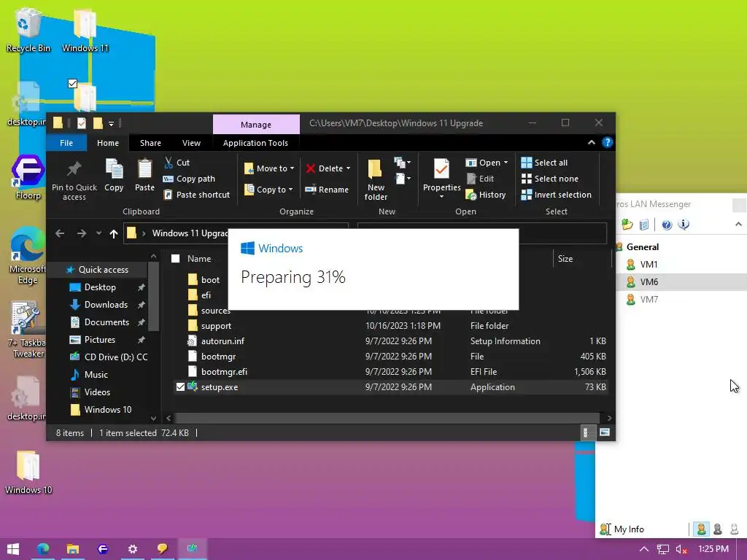Click the Copy icon in ribbon

coord(114,169)
